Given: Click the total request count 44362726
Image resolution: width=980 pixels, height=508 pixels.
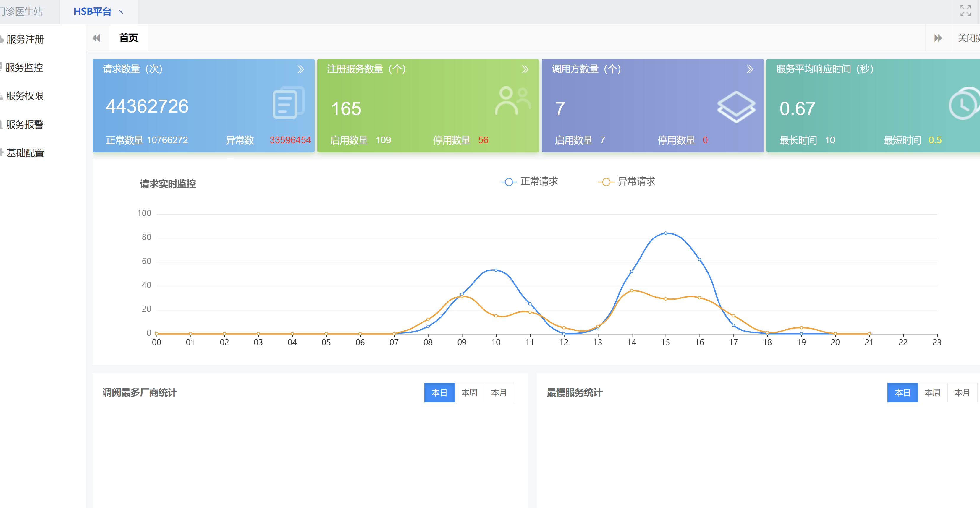Looking at the screenshot, I should pyautogui.click(x=147, y=106).
